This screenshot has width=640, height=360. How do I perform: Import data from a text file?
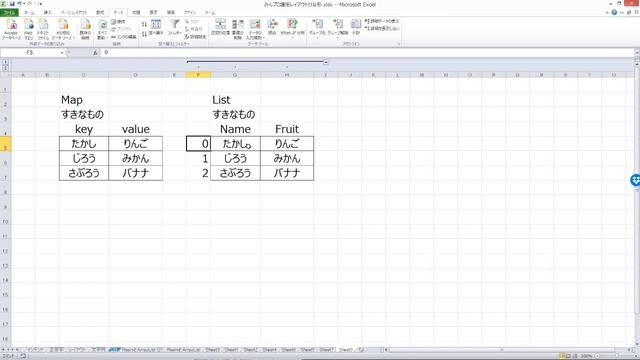[43, 29]
